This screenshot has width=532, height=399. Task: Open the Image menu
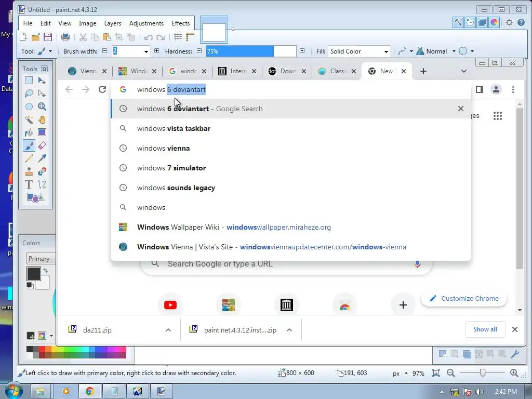[87, 23]
